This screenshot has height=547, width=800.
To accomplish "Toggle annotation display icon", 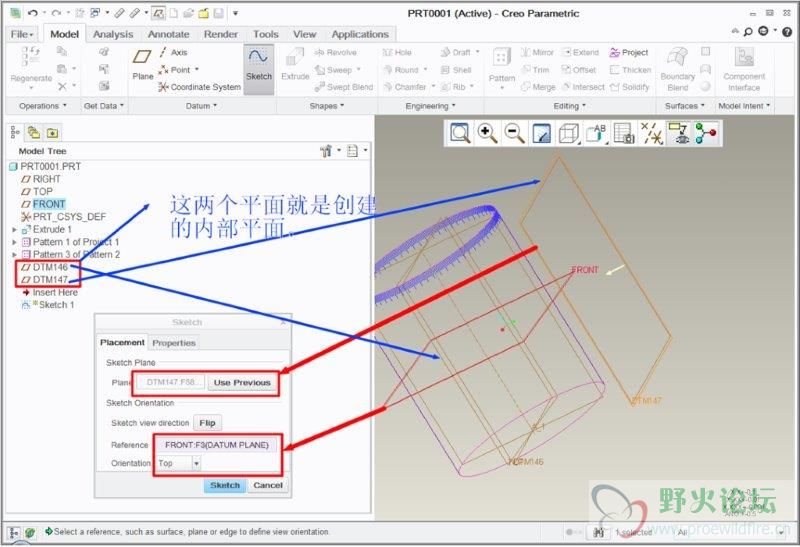I will (x=679, y=134).
